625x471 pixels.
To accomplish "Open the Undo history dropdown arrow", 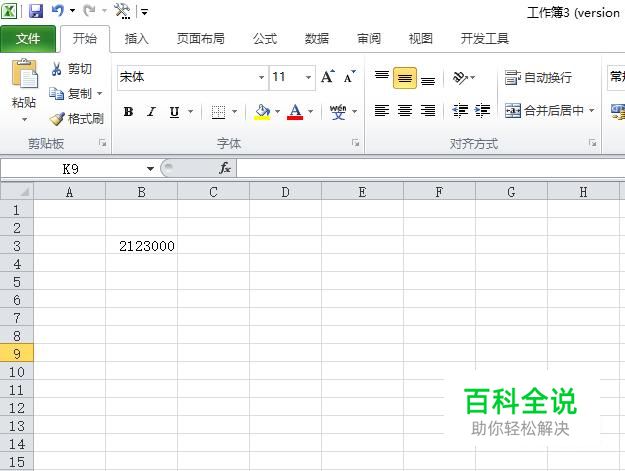I will 73,11.
